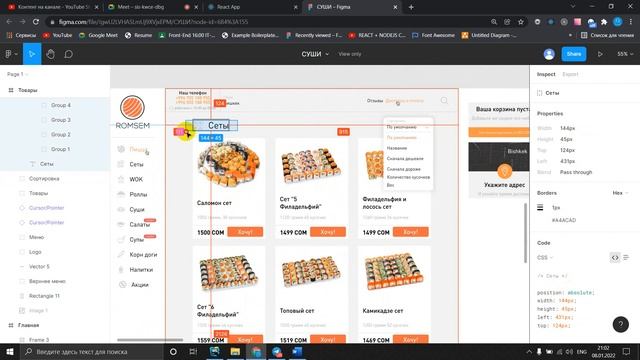This screenshot has width=640, height=360.
Task: Select the Rectangle 11 layer
Action: [x=44, y=296]
